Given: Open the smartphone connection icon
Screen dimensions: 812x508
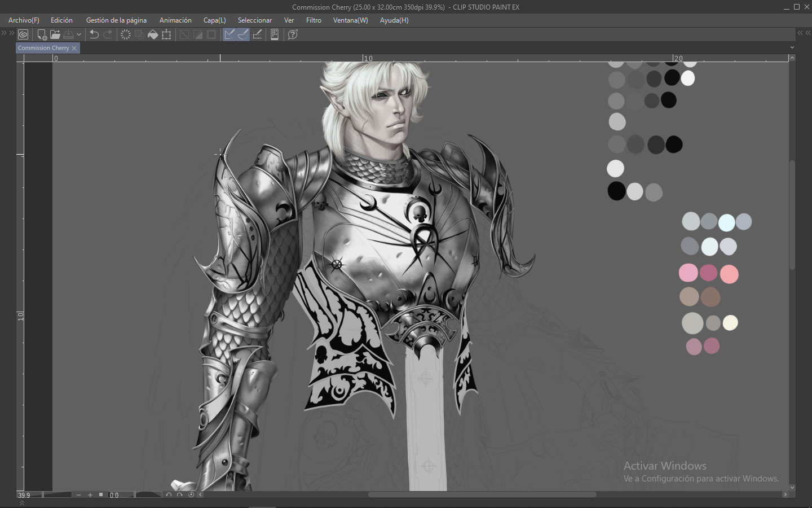Looking at the screenshot, I should (275, 34).
